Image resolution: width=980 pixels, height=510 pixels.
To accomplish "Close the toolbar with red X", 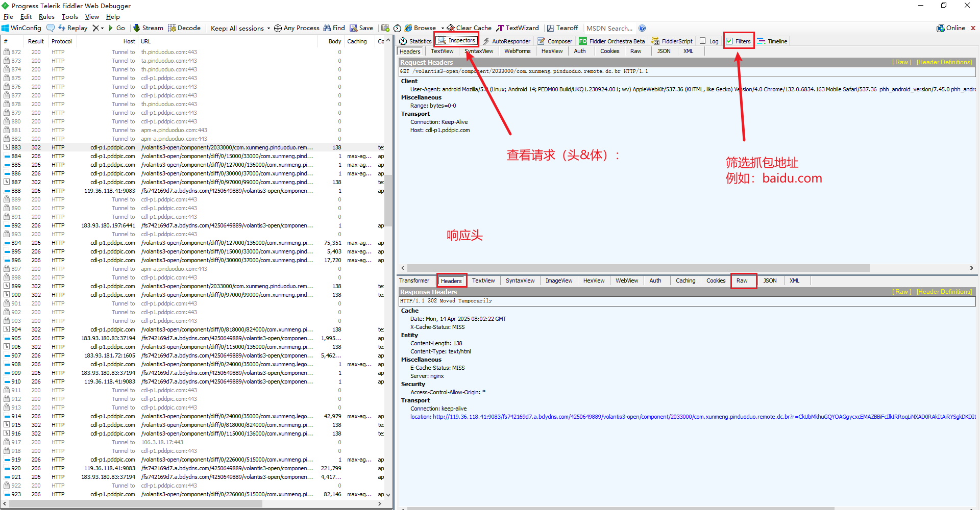I will pos(973,28).
